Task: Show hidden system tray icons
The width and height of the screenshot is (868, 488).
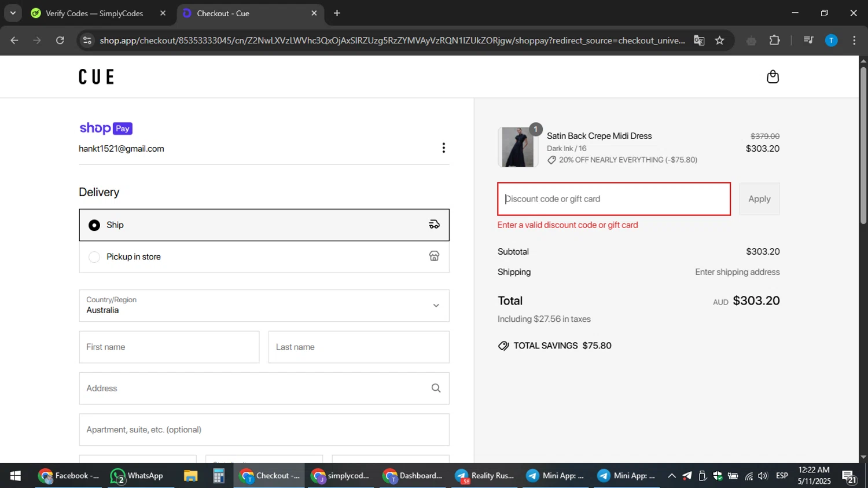Action: tap(671, 476)
